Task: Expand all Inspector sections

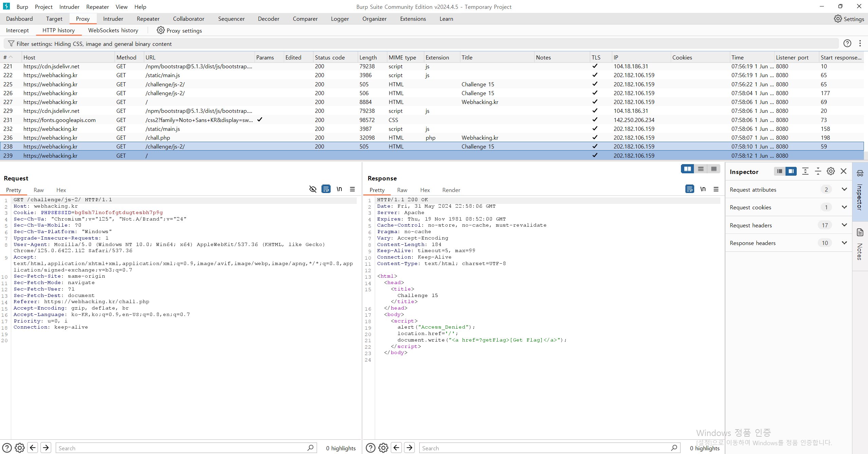Action: (x=805, y=171)
